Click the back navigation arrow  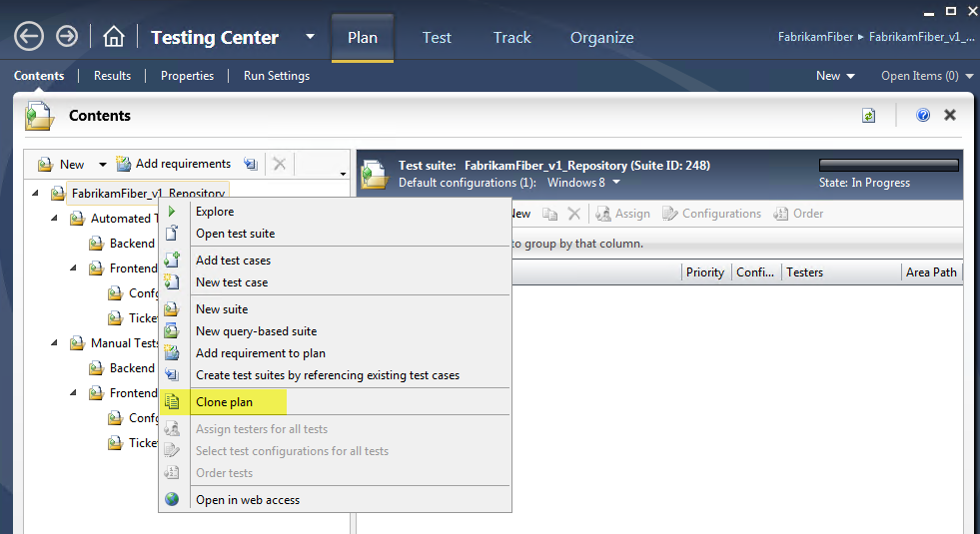point(29,37)
